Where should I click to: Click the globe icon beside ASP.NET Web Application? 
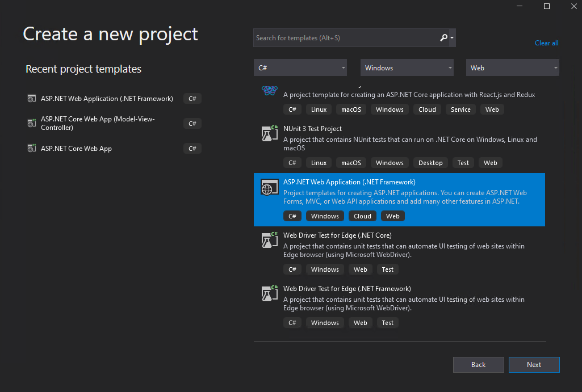pos(269,187)
